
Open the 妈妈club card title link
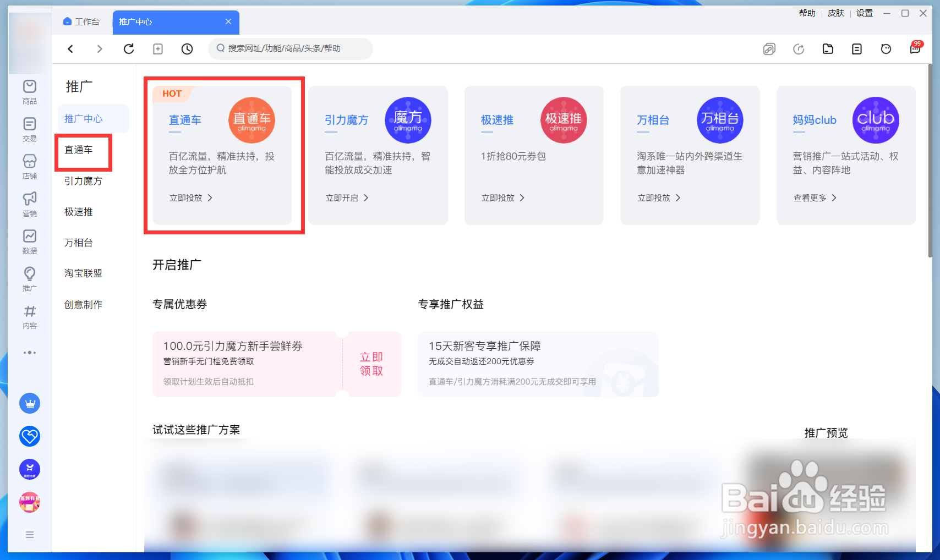click(815, 120)
